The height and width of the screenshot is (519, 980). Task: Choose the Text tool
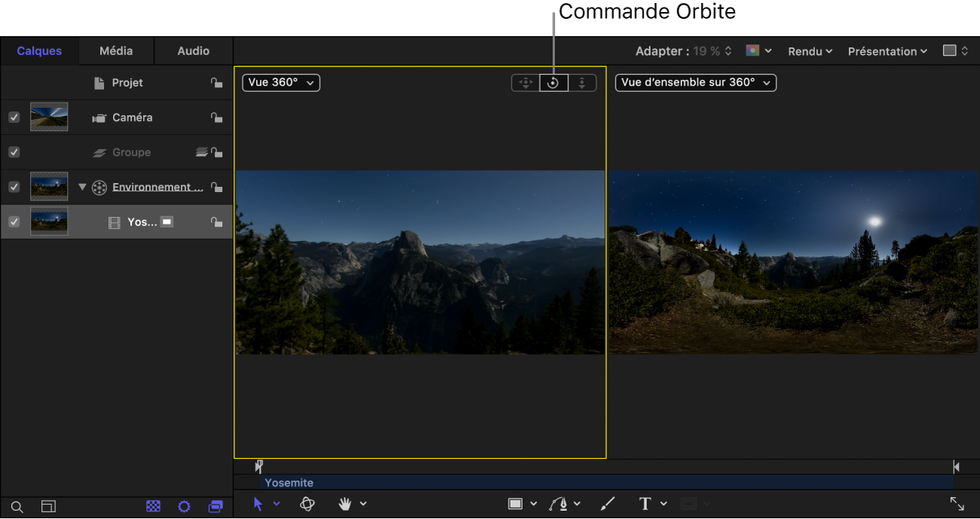click(x=645, y=504)
